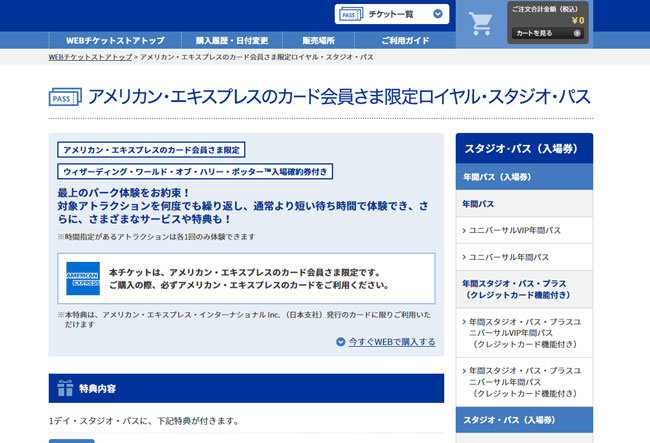Click the PASS icon beside the page title
This screenshot has width=650, height=443.
[x=65, y=97]
